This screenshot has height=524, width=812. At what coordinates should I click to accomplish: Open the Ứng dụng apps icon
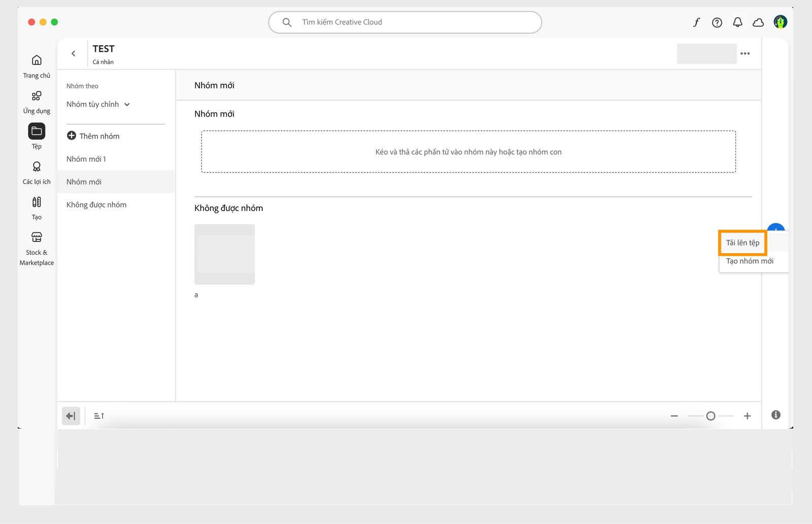(37, 96)
